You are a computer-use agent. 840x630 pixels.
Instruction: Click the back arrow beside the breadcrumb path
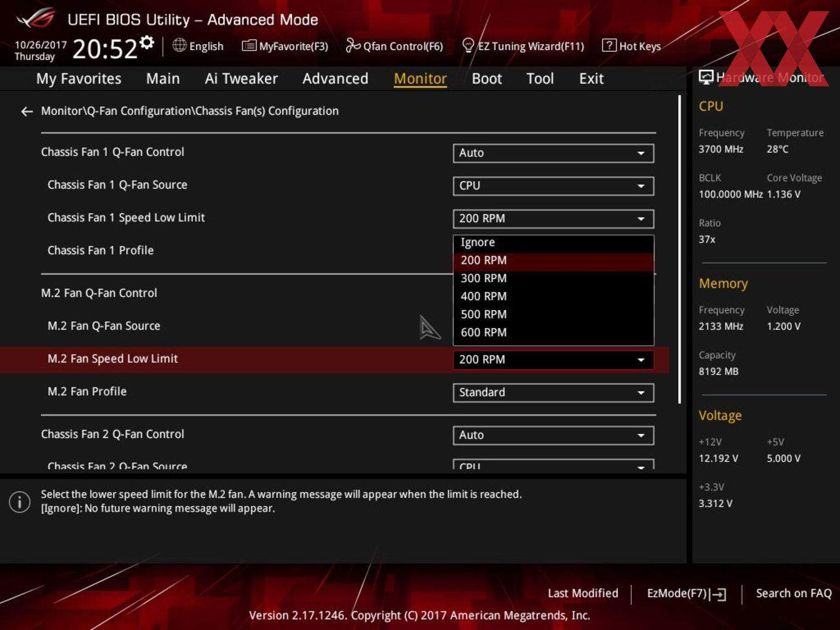click(x=27, y=111)
